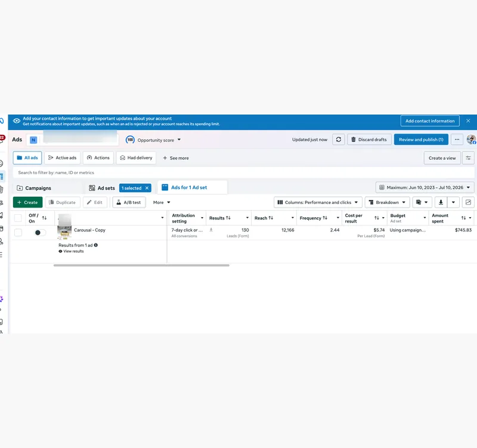Open the Budget column dropdown arrow
Screen dimensions: 477x448
[x=425, y=218]
